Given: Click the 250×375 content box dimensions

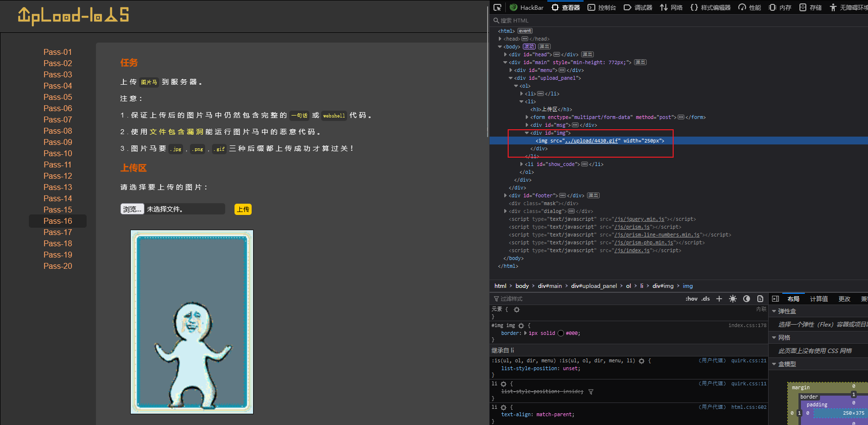Looking at the screenshot, I should click(x=853, y=413).
